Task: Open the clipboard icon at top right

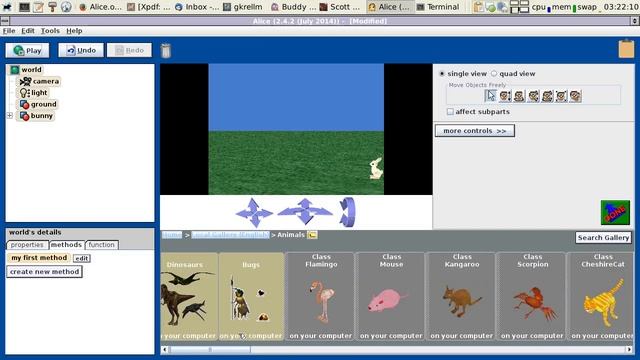Action: (x=626, y=49)
